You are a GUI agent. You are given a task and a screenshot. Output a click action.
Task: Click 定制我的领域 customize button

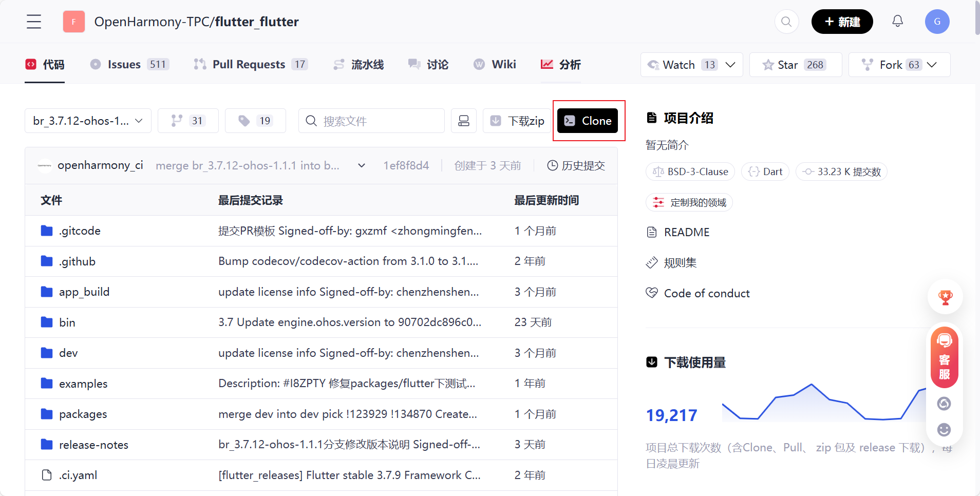tap(689, 202)
